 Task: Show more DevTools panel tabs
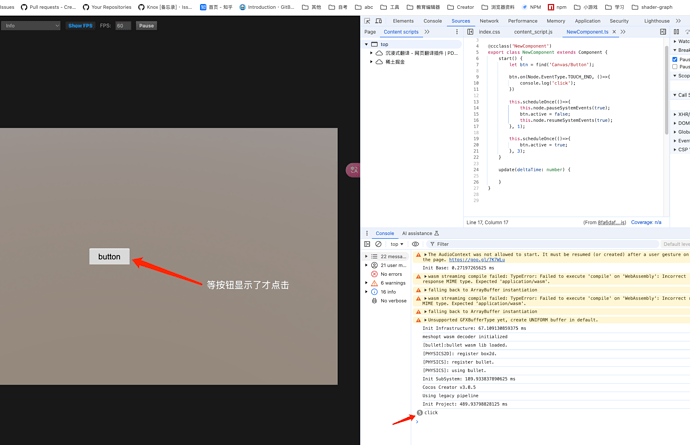(678, 21)
